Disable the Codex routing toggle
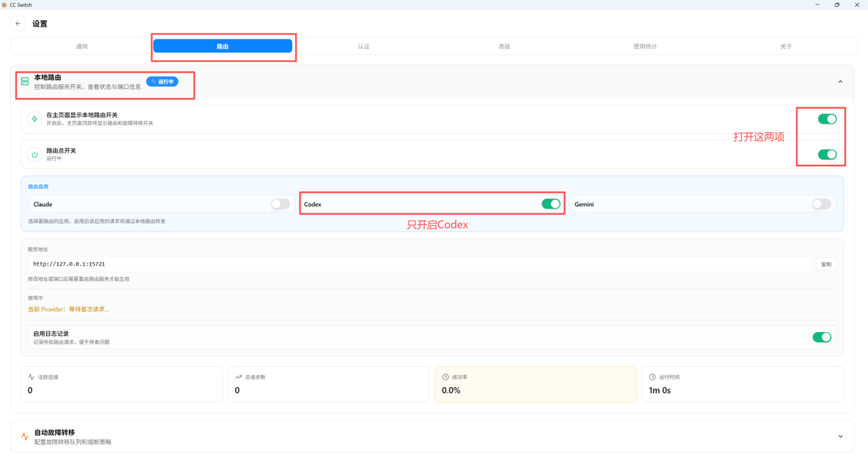The height and width of the screenshot is (453, 868). click(550, 204)
